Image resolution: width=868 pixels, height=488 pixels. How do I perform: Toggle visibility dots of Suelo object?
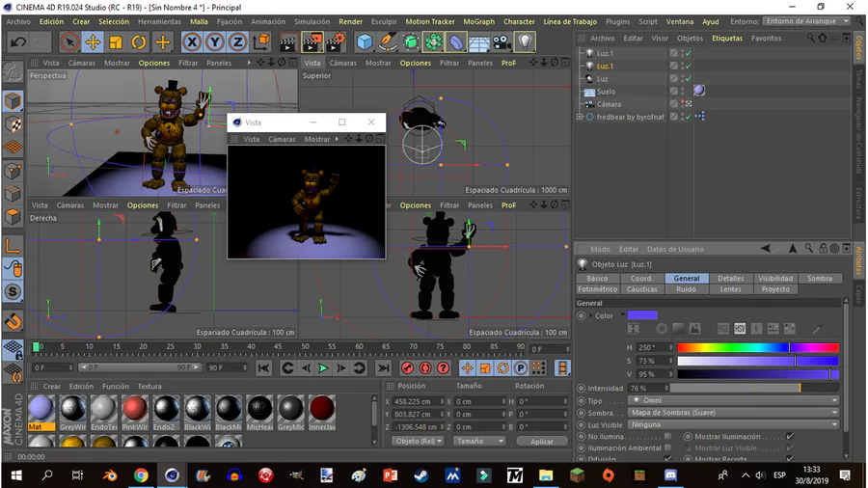(x=683, y=92)
